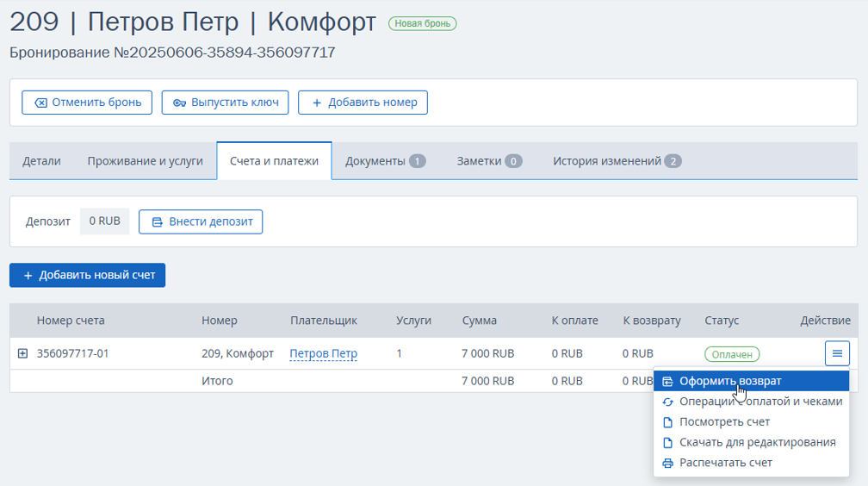The image size is (868, 486).
Task: Choose Оформить возврат from the menu
Action: point(751,381)
